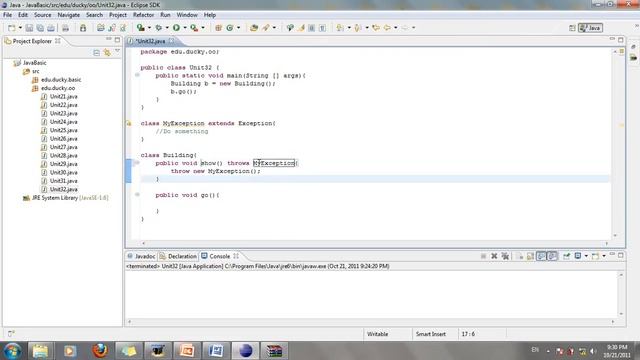This screenshot has height=360, width=640.
Task: Click the Open Perspective icon
Action: point(572,28)
